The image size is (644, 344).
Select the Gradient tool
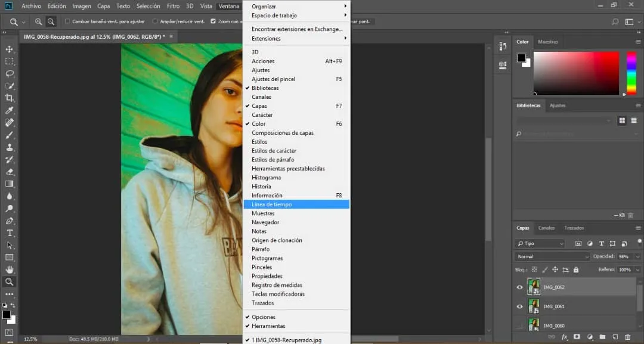9,184
